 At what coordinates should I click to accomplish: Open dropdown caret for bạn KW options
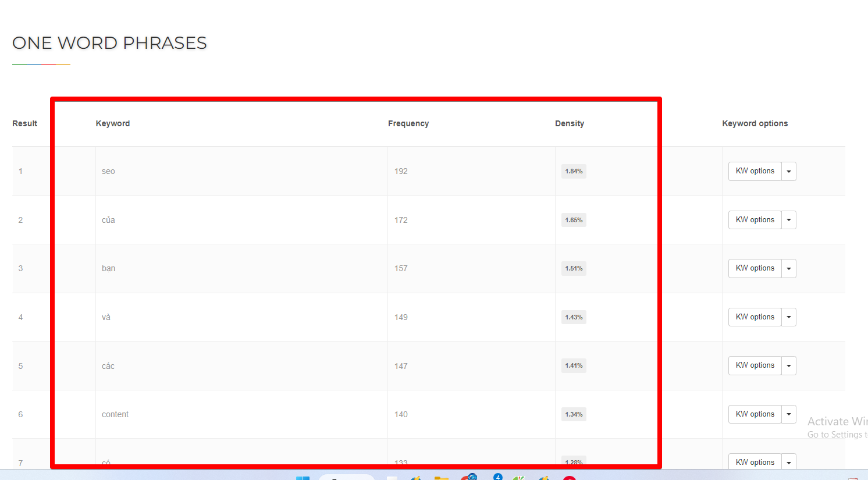coord(789,268)
